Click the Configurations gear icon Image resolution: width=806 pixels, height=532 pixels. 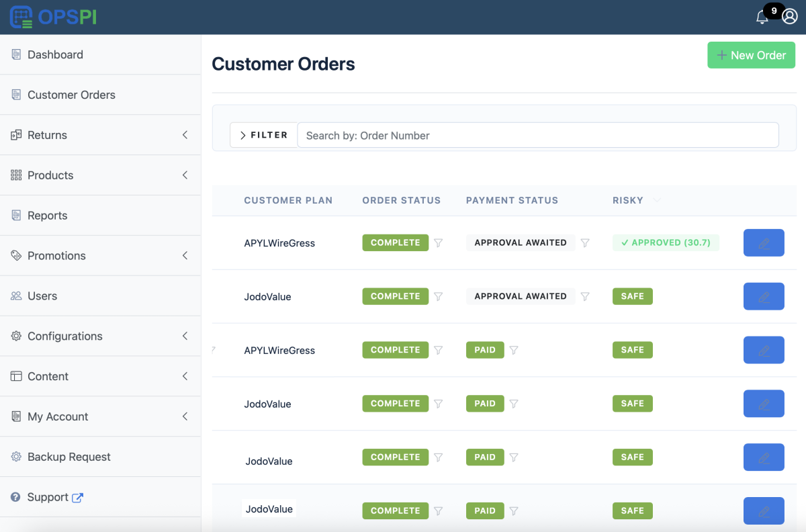pos(16,337)
